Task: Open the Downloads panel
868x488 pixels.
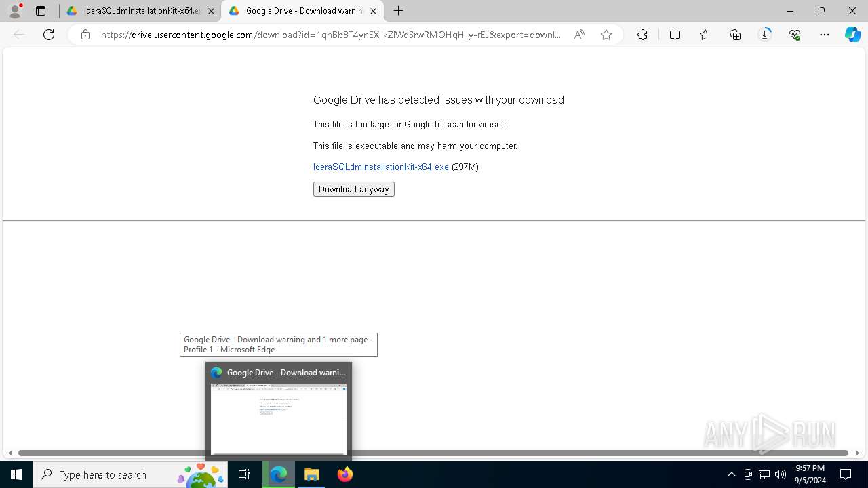Action: click(x=765, y=35)
